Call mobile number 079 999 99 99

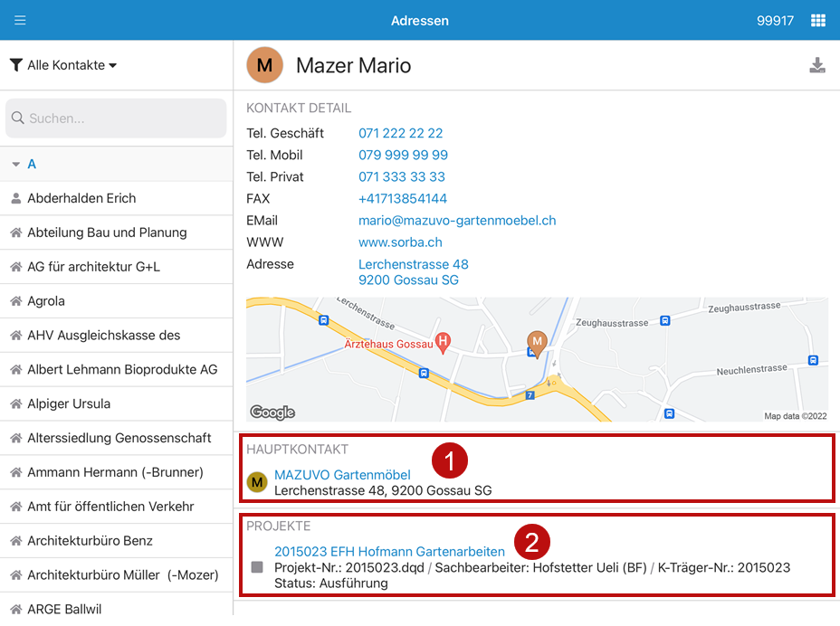tap(403, 155)
